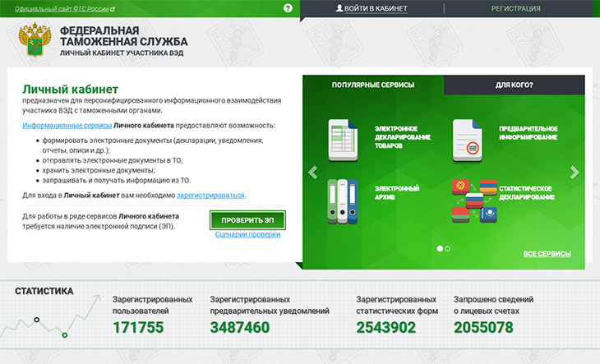Image resolution: width=600 pixels, height=364 pixels.
Task: Click the Личный кабинет heading
Action: [x=70, y=89]
